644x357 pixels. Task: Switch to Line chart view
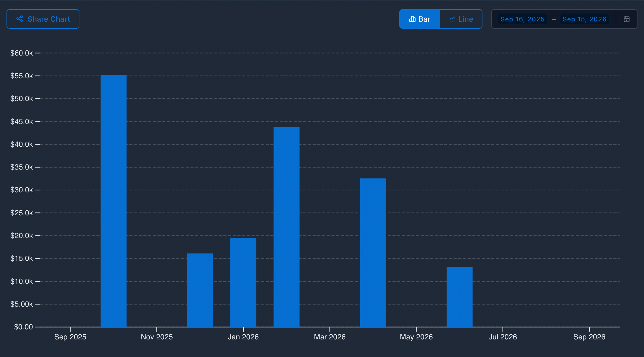461,19
